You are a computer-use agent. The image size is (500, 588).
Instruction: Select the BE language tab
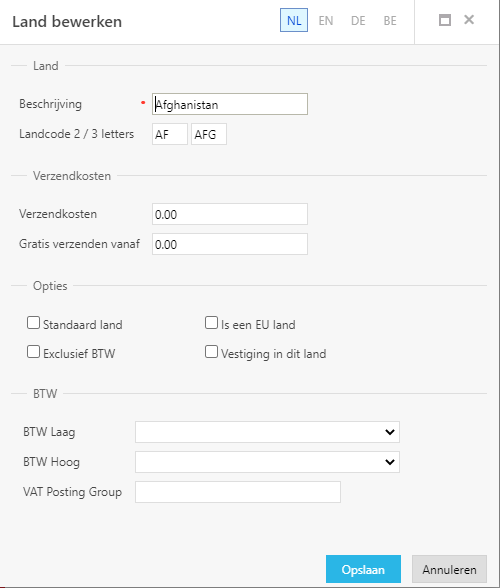(390, 20)
